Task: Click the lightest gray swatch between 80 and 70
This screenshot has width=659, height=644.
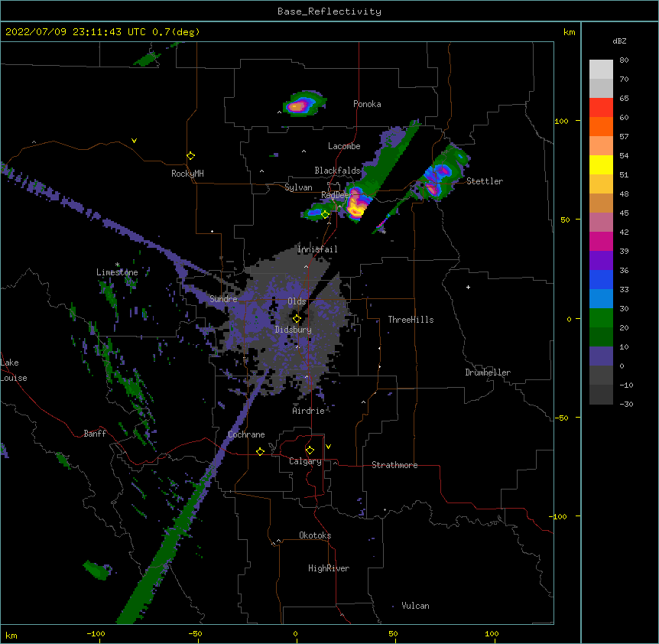Action: pos(601,70)
